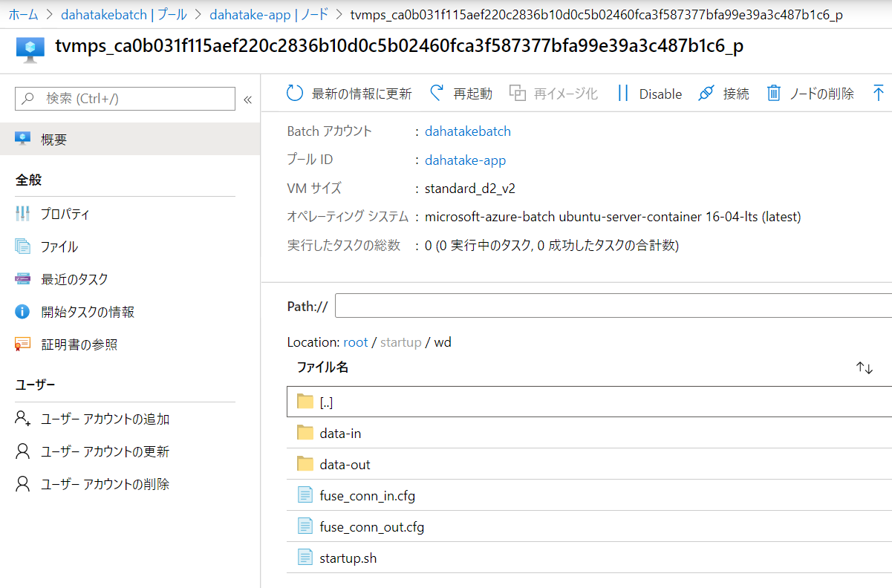
Task: Click the 開始タスクの情報 info icon
Action: [23, 312]
